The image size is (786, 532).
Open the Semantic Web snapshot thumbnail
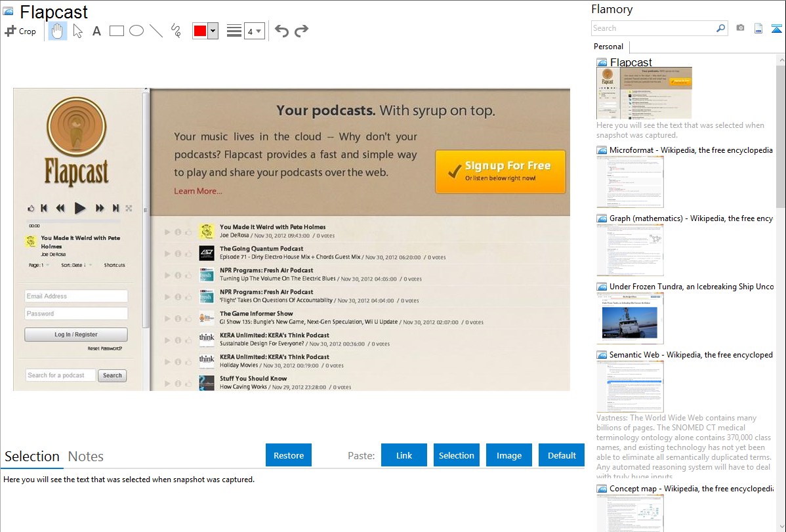[x=630, y=386]
